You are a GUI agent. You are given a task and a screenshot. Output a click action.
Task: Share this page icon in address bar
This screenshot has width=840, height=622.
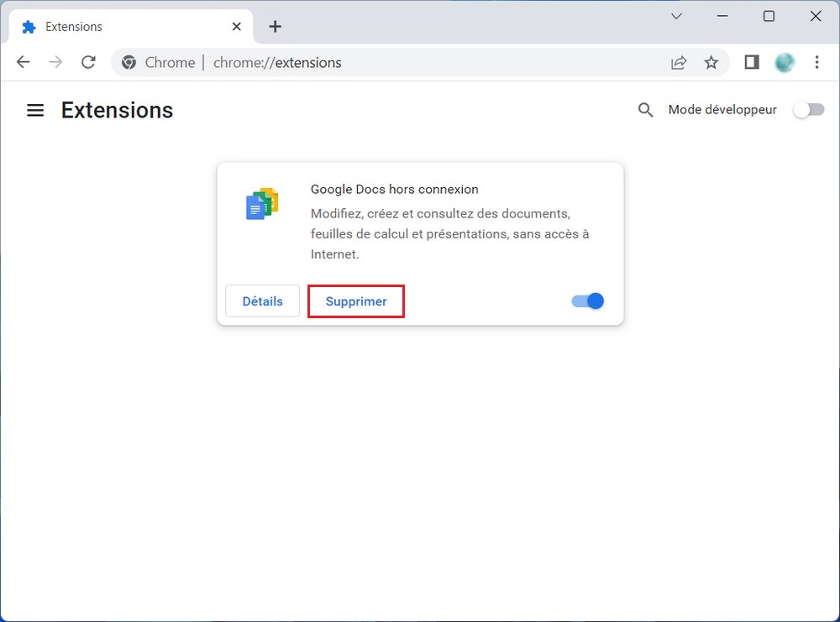(679, 63)
